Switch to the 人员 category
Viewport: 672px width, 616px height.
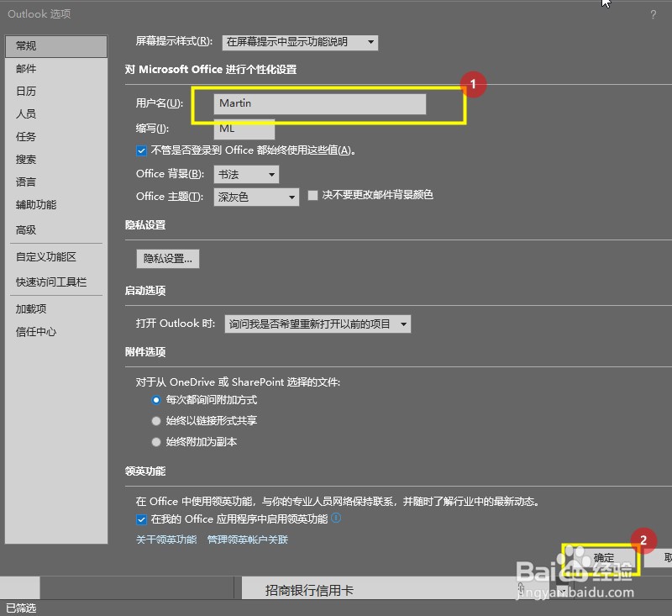[x=56, y=114]
